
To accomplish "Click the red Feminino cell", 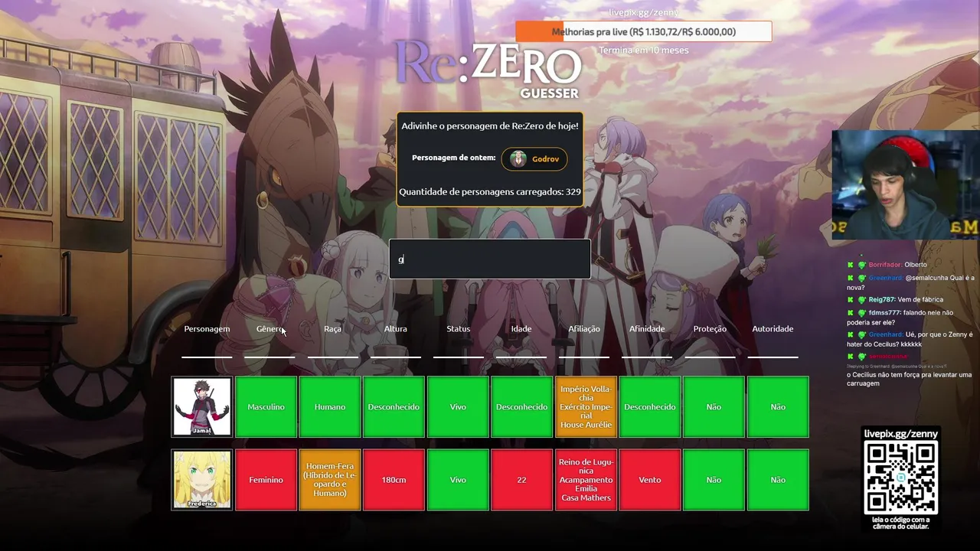I will coord(266,480).
